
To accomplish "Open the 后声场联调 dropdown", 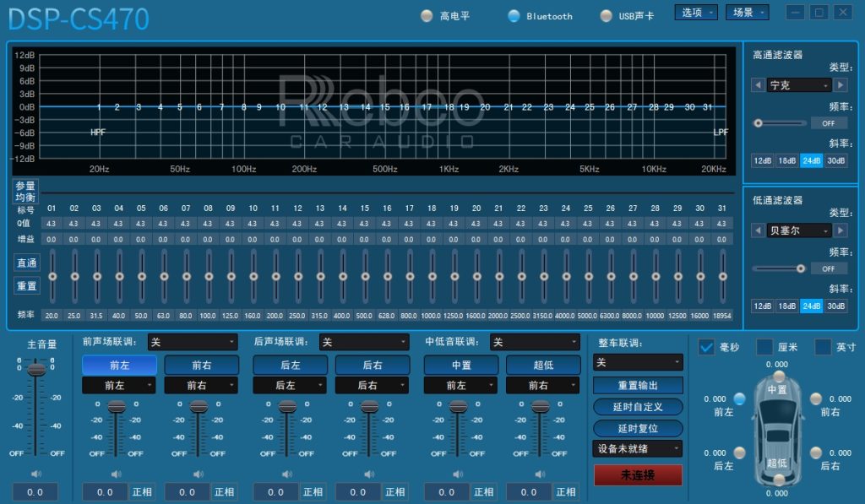I will 364,342.
